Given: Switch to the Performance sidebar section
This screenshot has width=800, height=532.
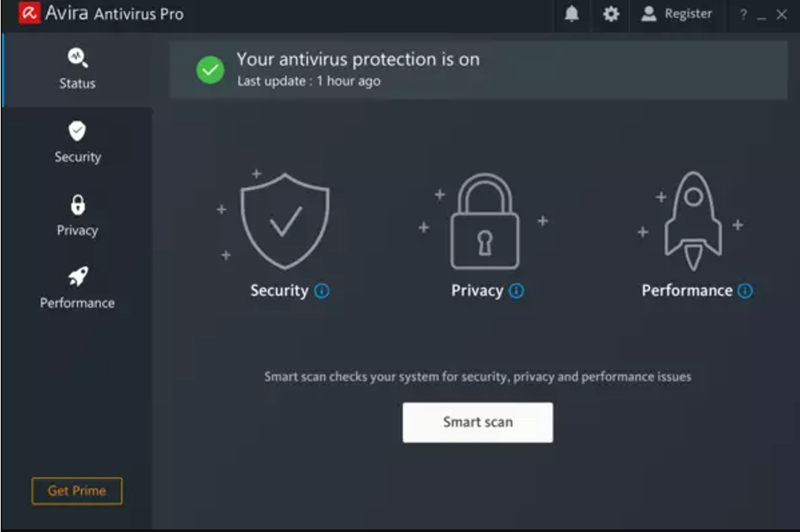Looking at the screenshot, I should [77, 288].
